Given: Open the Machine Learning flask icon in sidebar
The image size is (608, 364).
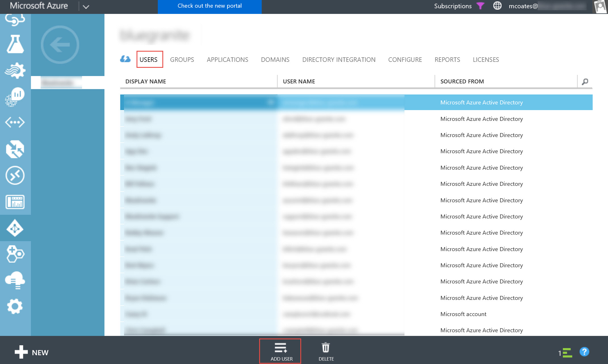Looking at the screenshot, I should tap(15, 44).
